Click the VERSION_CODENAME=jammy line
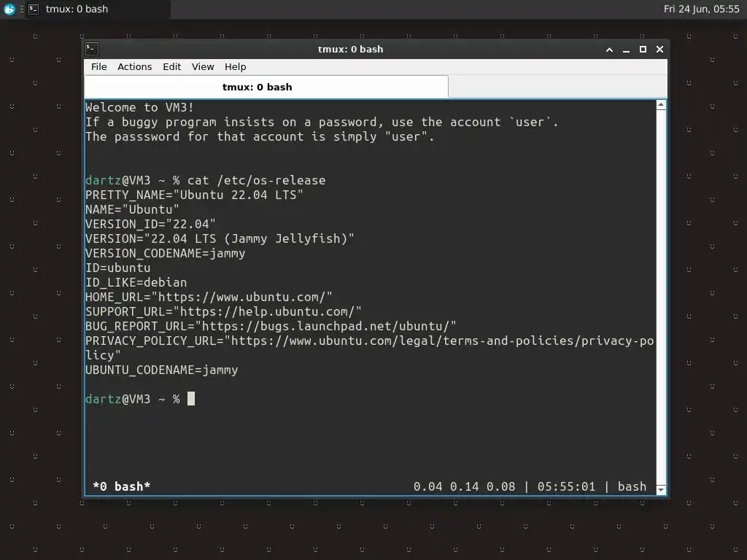 pyautogui.click(x=166, y=253)
